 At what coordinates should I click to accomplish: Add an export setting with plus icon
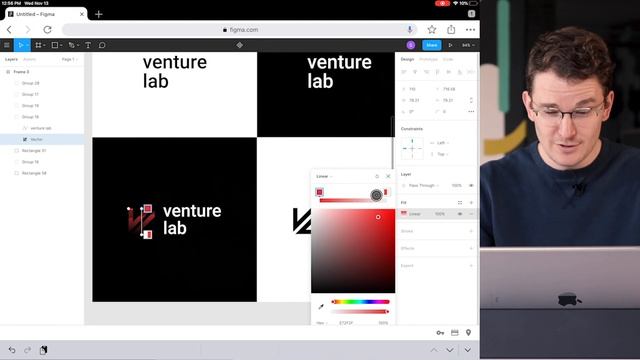point(471,266)
